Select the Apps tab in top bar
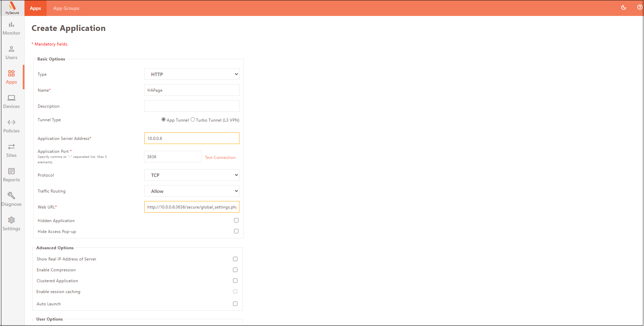This screenshot has height=326, width=644. coord(35,8)
